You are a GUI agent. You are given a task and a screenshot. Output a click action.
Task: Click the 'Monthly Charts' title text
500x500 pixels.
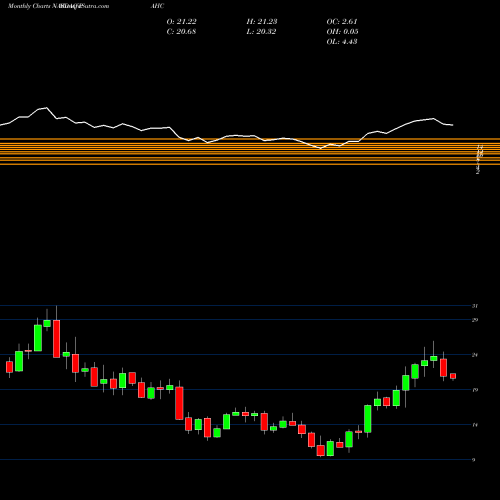pos(29,6)
